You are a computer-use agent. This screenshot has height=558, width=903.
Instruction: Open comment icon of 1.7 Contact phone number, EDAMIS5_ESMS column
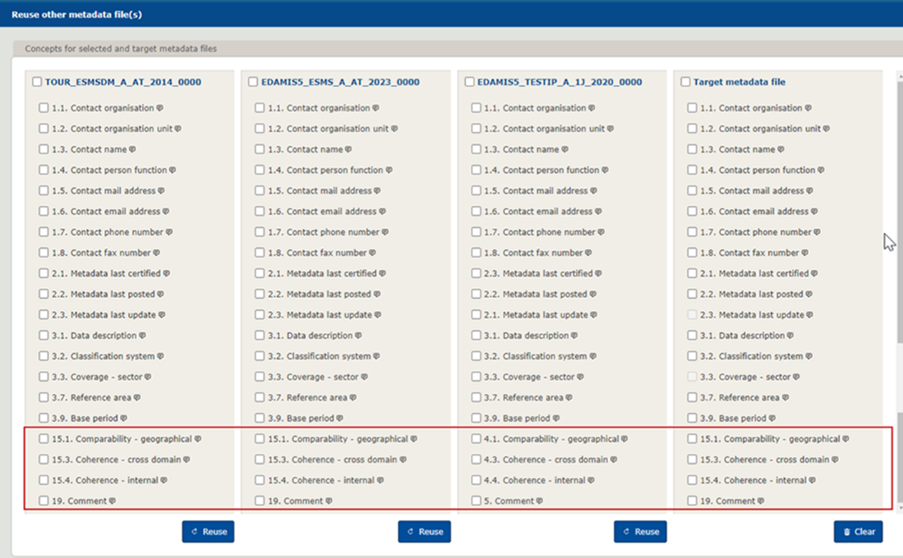[x=385, y=232]
